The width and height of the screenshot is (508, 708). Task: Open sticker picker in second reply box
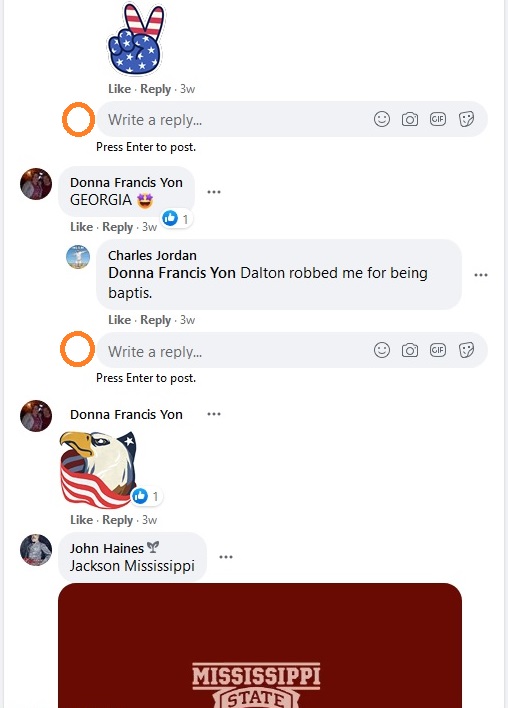pos(466,350)
